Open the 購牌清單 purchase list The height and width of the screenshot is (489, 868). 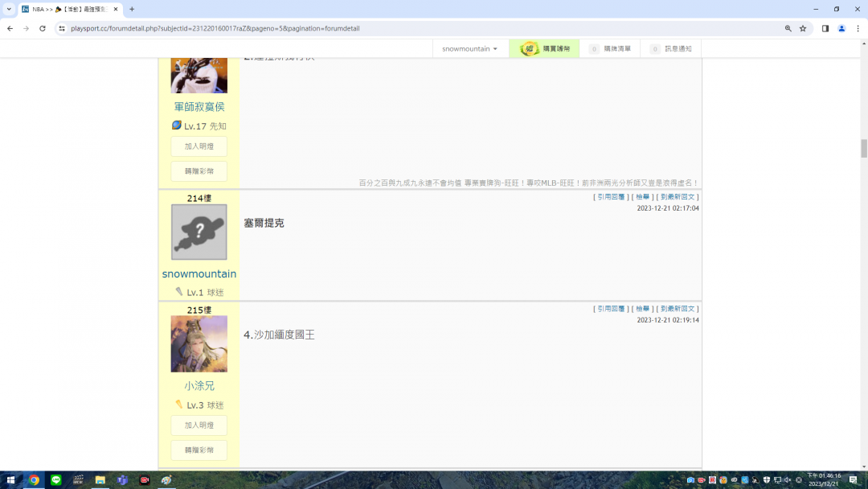(x=609, y=49)
